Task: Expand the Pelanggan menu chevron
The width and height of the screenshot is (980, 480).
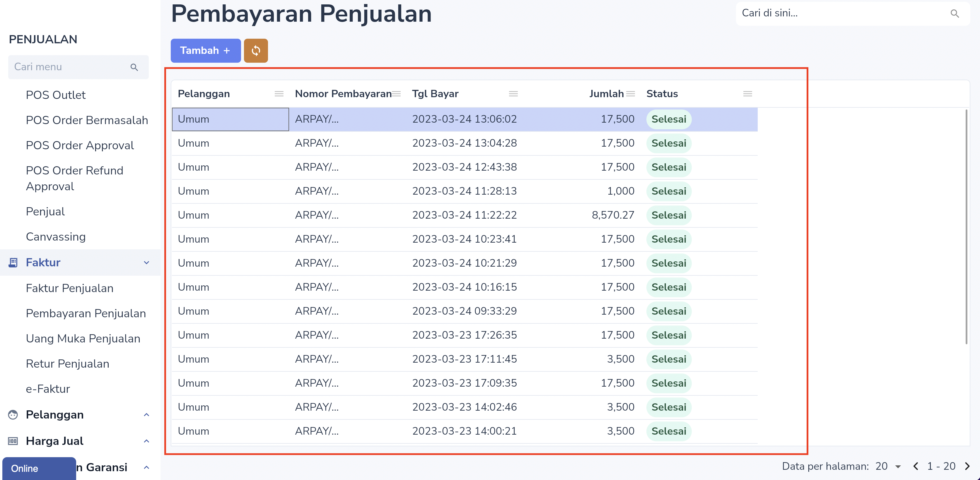Action: click(146, 415)
